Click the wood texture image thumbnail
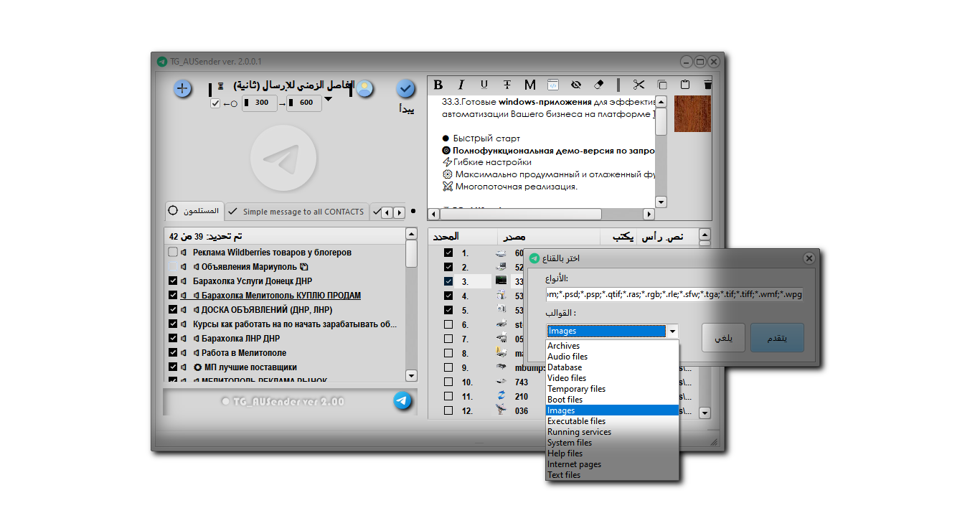Viewport: 980px width, 508px height. (x=692, y=114)
